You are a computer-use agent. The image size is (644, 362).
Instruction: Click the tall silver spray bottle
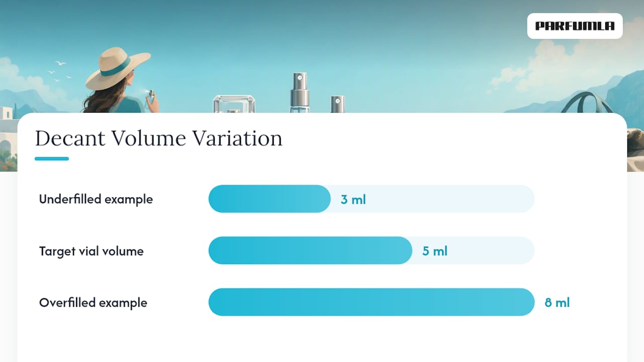pyautogui.click(x=300, y=93)
